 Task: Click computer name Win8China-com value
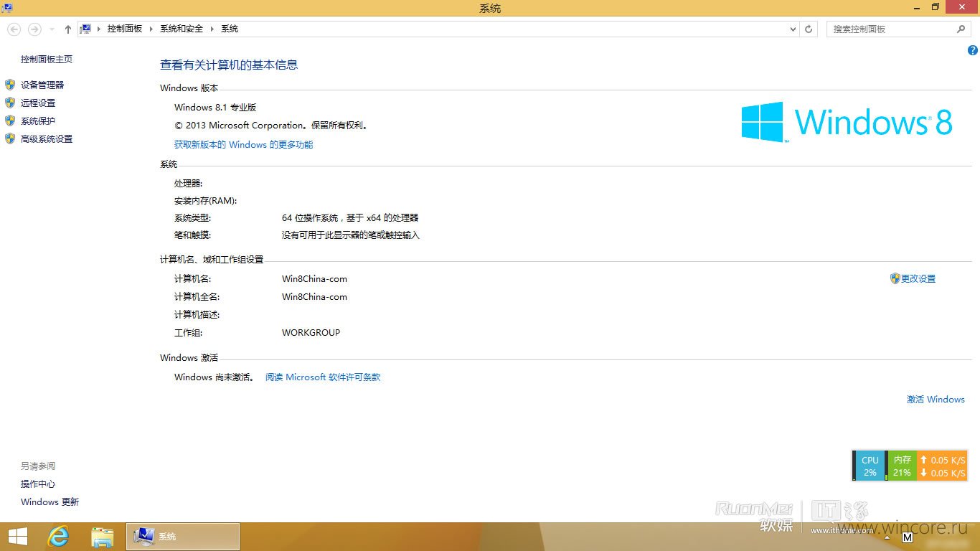[x=314, y=279]
